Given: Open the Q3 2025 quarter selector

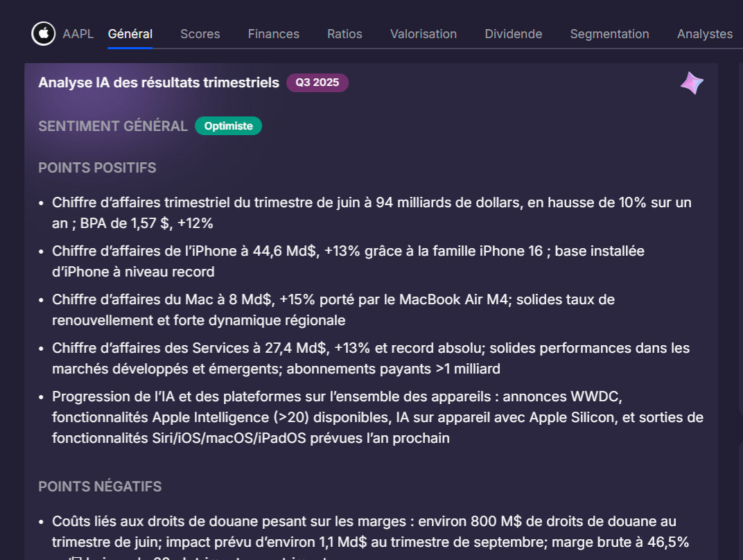Looking at the screenshot, I should (317, 82).
